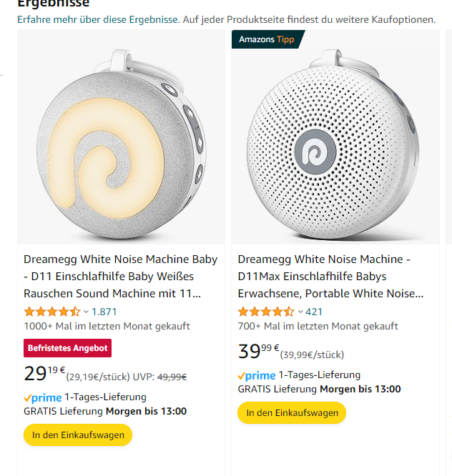Expand rating dropdown arrow beside 421
Screen dimensions: 452x476
(300, 312)
